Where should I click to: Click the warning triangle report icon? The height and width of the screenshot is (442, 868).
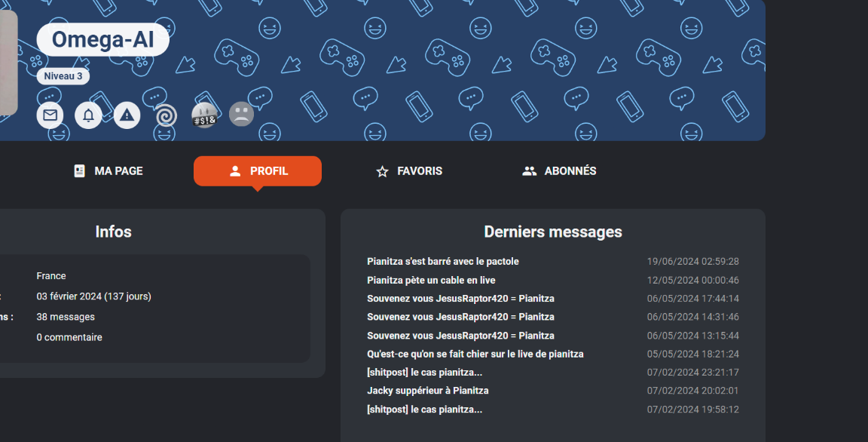point(127,115)
